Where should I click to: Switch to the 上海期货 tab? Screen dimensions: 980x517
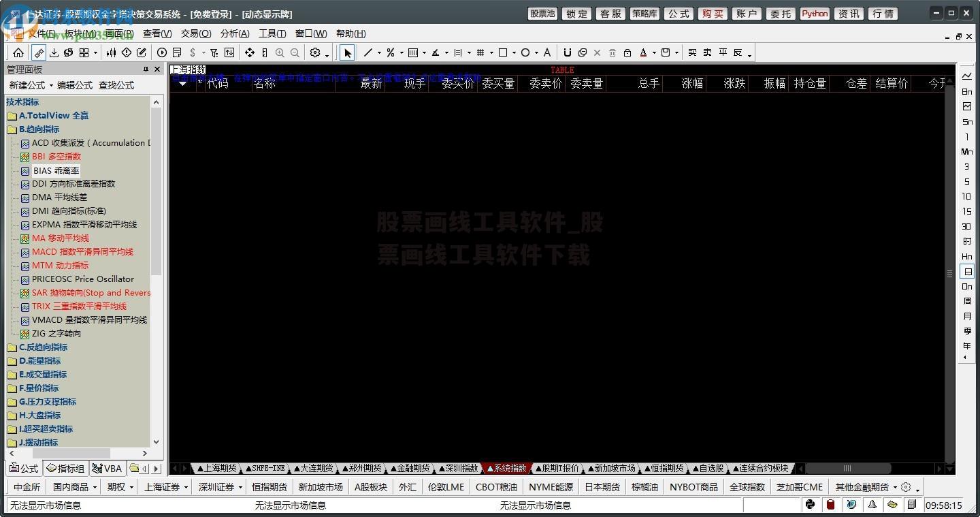(216, 468)
